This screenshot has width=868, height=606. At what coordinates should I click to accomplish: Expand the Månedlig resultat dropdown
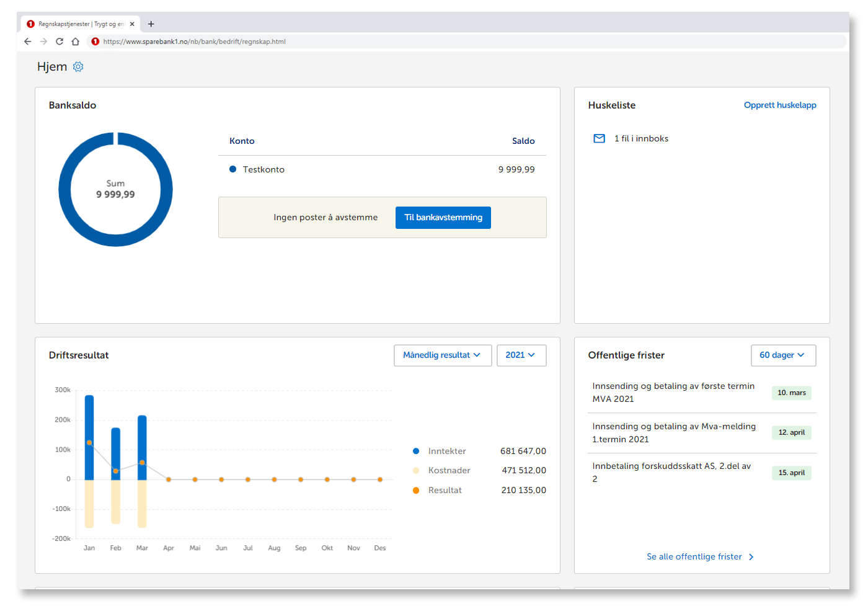click(442, 355)
